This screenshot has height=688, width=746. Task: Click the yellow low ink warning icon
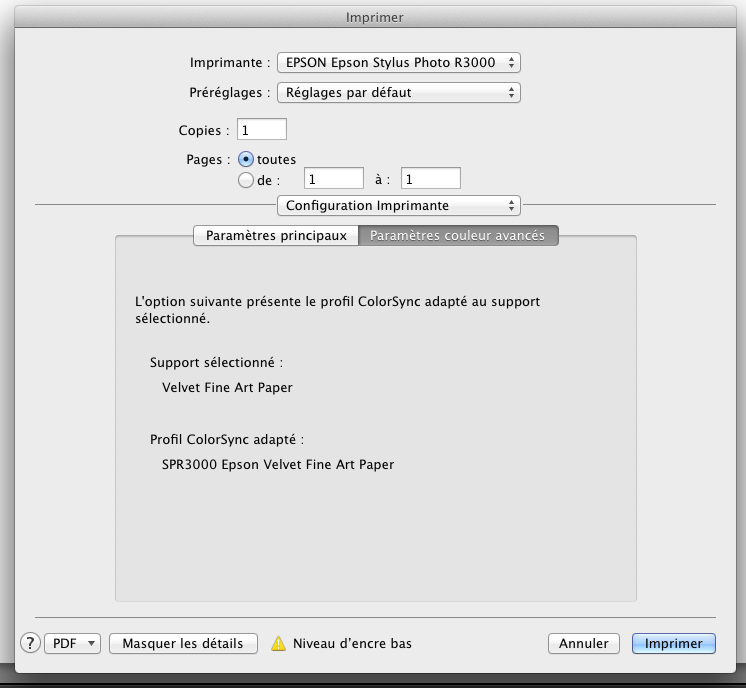pyautogui.click(x=279, y=643)
